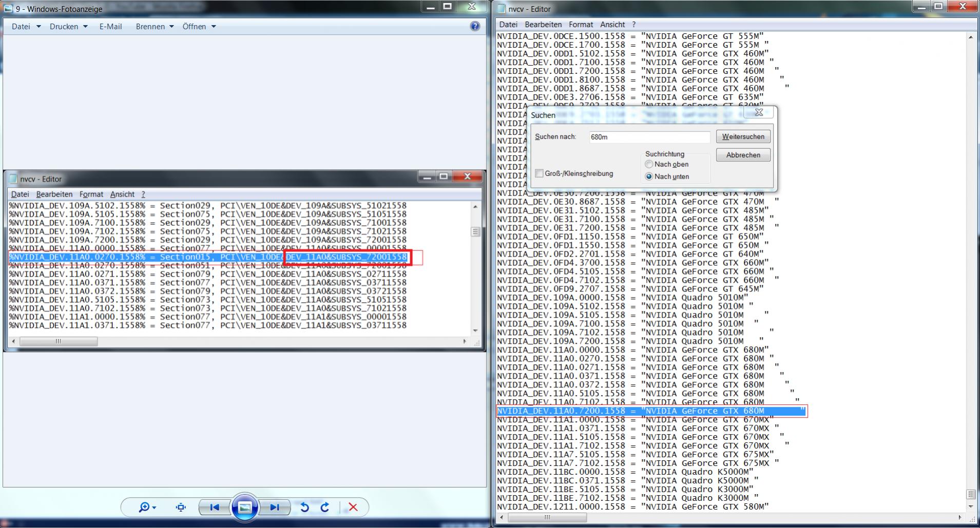The height and width of the screenshot is (528, 980).
Task: Close the Suchen dialog
Action: coord(758,112)
